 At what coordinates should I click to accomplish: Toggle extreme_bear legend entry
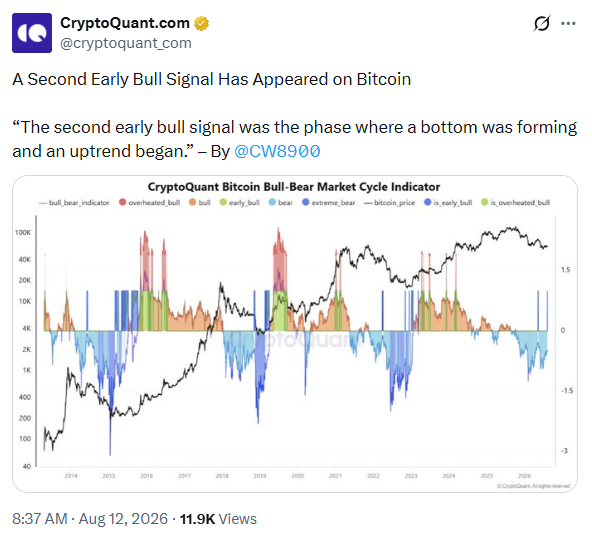pos(328,203)
